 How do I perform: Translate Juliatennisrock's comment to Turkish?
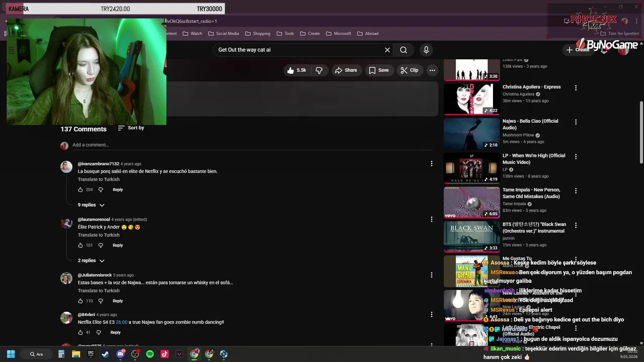click(x=99, y=291)
